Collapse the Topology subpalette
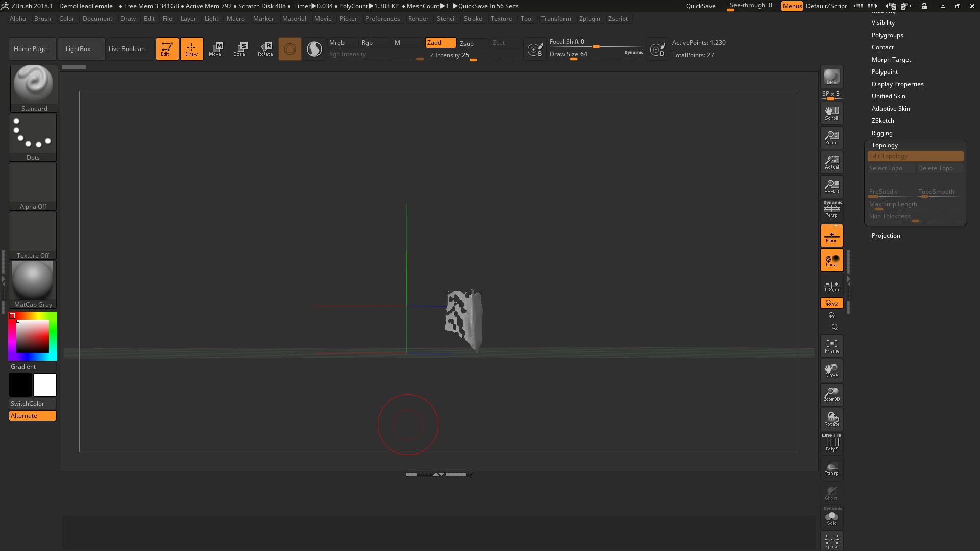The image size is (980, 551). pyautogui.click(x=885, y=145)
